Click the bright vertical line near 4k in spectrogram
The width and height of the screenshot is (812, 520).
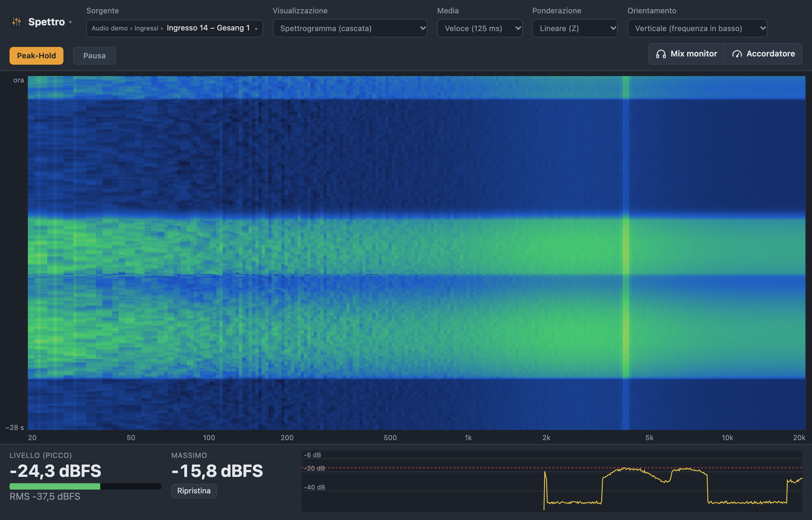pos(626,253)
